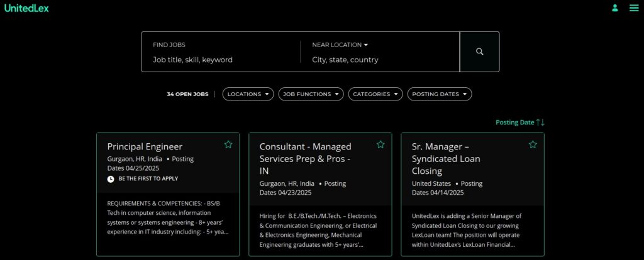This screenshot has width=644, height=260.
Task: Click the Posting Dates 04/25/2025 text
Action: (x=150, y=163)
